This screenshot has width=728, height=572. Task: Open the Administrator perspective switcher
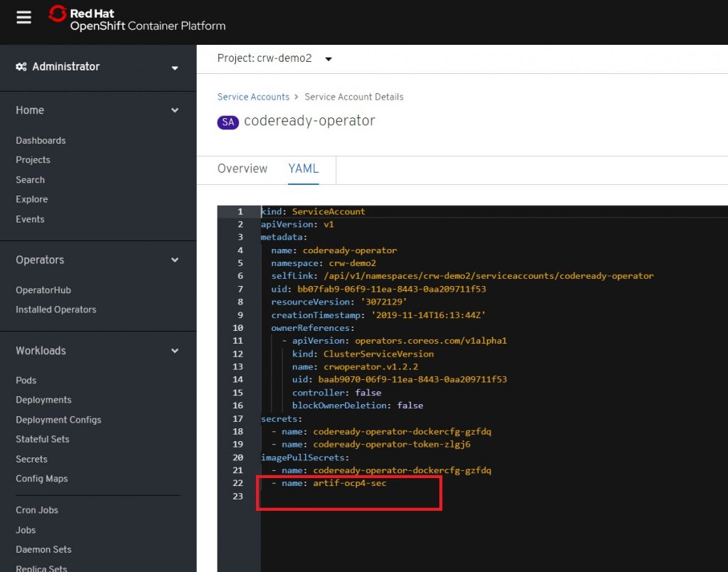click(x=98, y=67)
